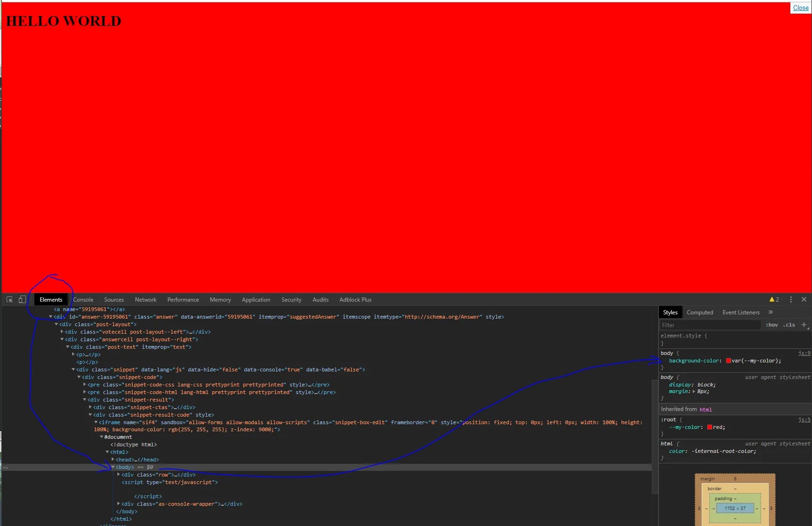Open the js:9 source link for body rule
The height and width of the screenshot is (526, 812).
tap(804, 353)
